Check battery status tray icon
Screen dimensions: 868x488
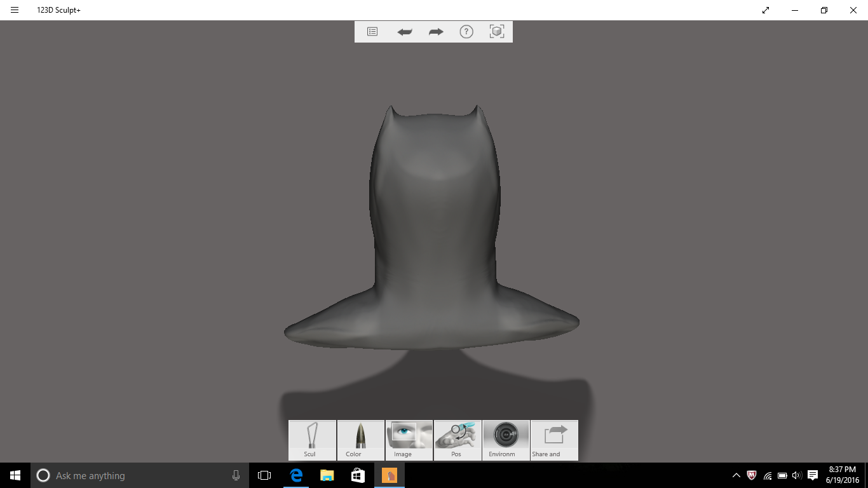click(x=782, y=475)
